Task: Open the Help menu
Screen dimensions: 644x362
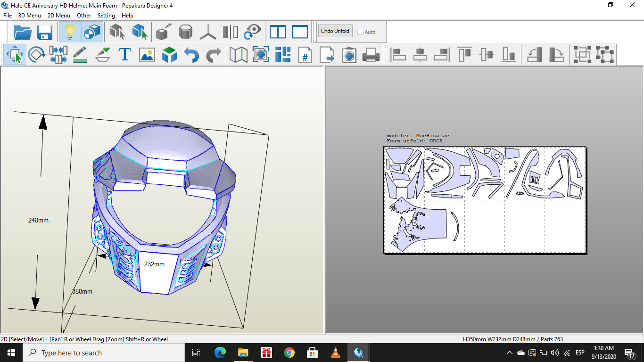Action: coord(127,16)
